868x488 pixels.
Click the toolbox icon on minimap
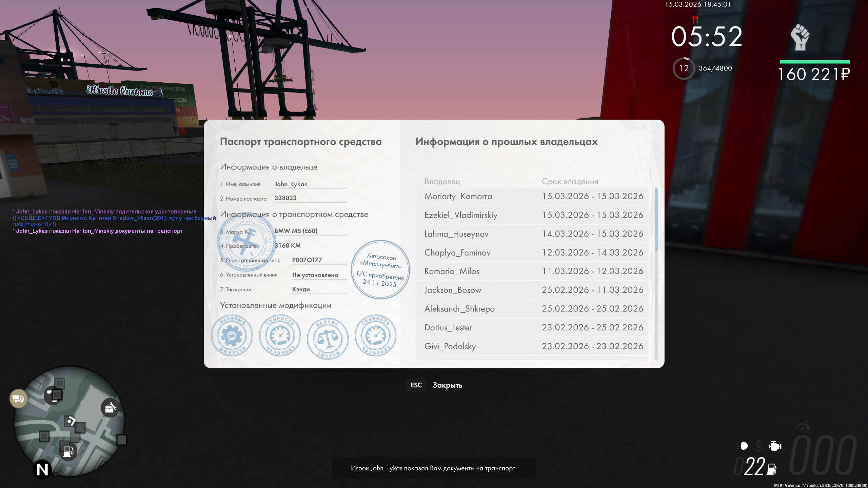pyautogui.click(x=110, y=408)
